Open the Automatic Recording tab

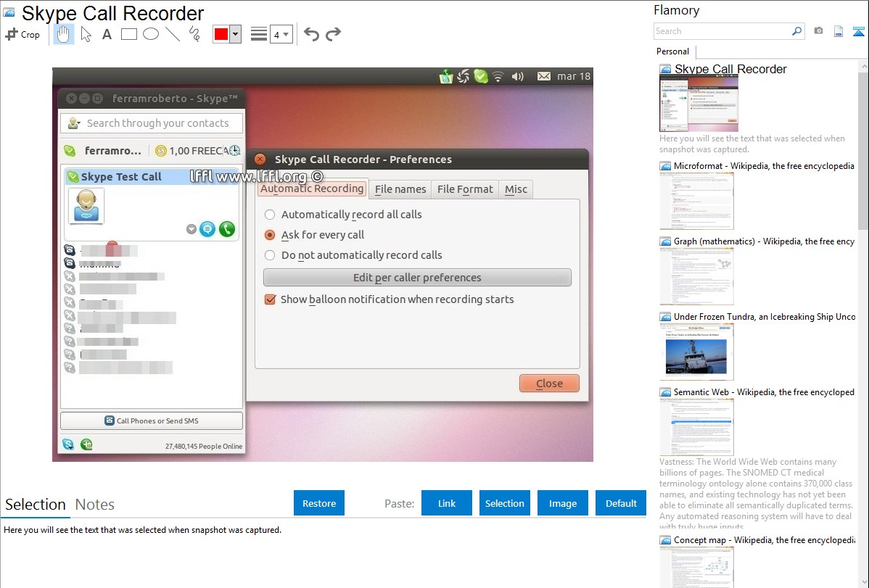[x=312, y=189]
